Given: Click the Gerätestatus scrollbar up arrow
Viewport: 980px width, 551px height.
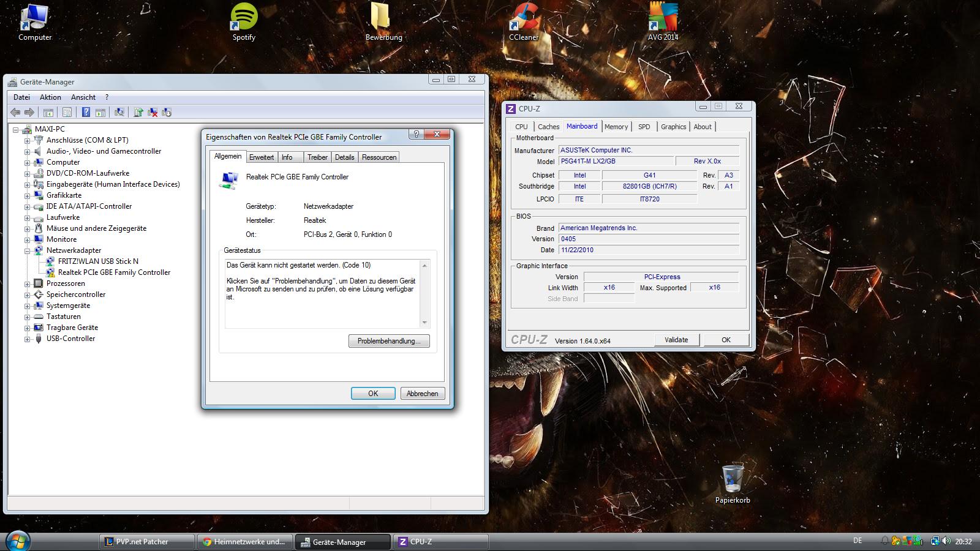Looking at the screenshot, I should point(424,265).
